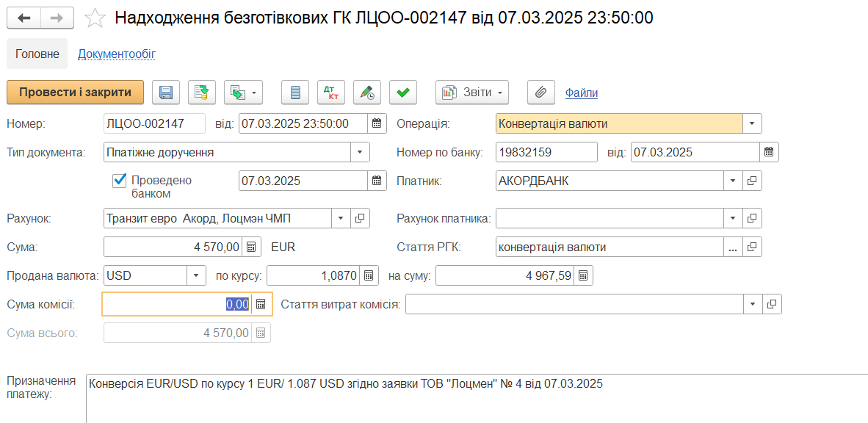Click the Призначення платежу text area

pos(476,399)
